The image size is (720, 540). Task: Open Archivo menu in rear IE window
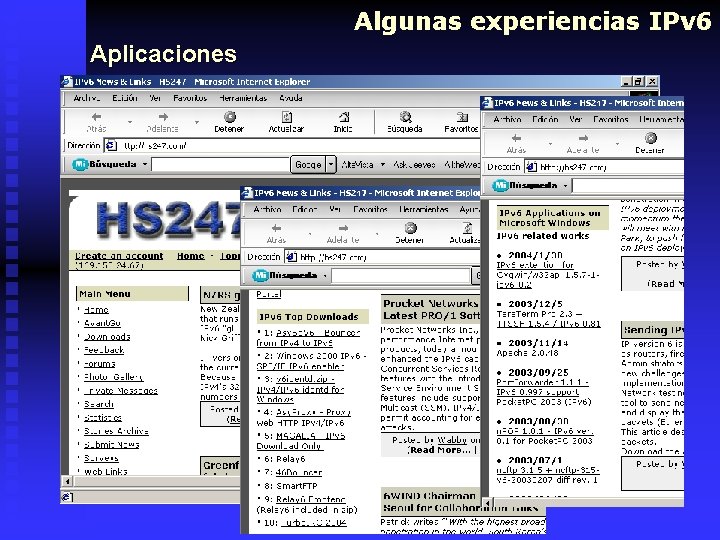87,98
